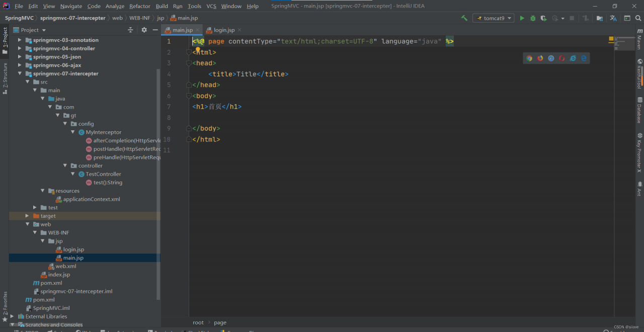Open page in Chrome browser icon

529,58
